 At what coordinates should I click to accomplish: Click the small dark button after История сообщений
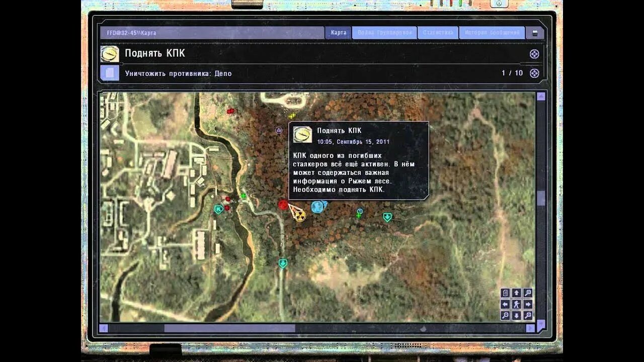534,33
